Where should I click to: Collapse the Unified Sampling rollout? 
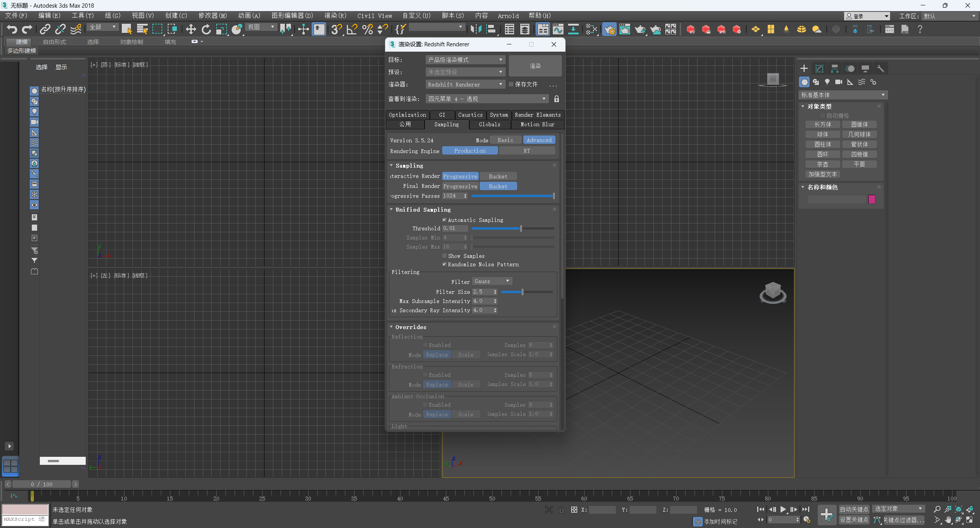[x=391, y=209]
